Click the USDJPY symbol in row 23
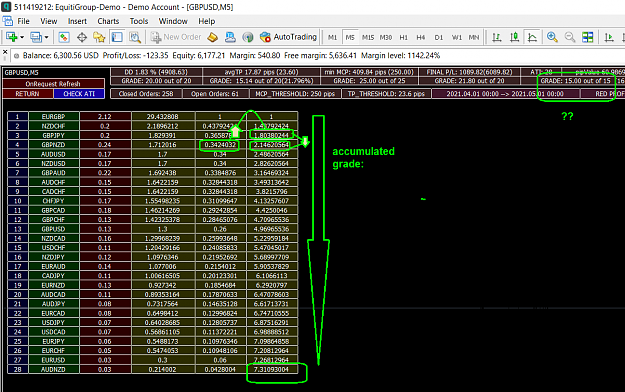This screenshot has width=625, height=392. (53, 322)
